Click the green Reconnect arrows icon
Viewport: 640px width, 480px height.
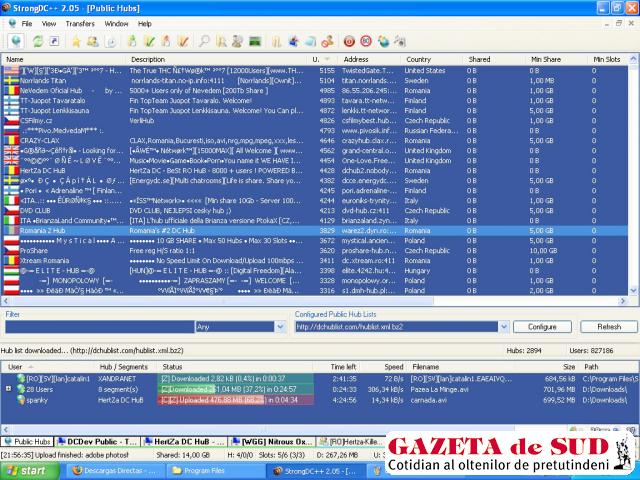click(x=38, y=41)
